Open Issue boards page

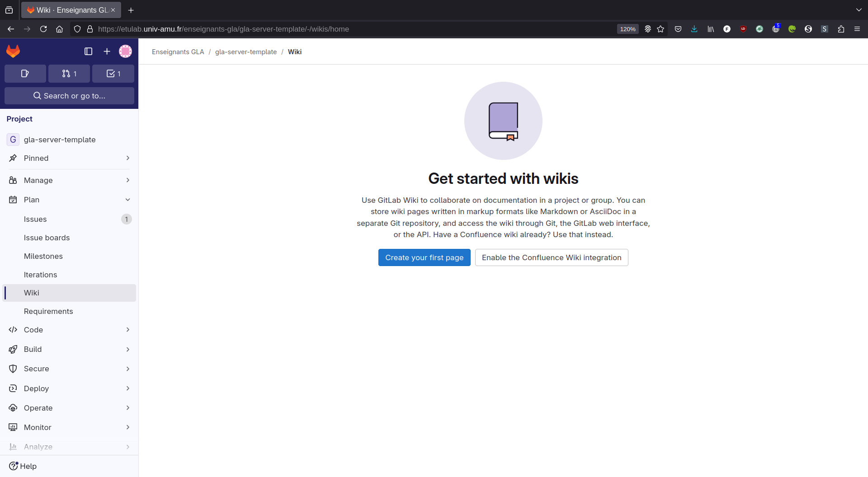[x=69, y=238]
